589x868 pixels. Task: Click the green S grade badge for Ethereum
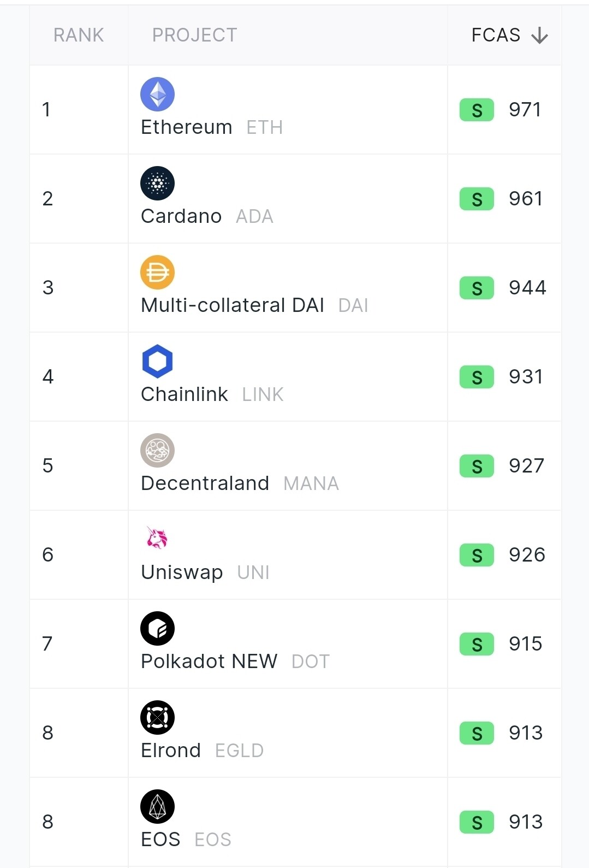[x=477, y=110]
